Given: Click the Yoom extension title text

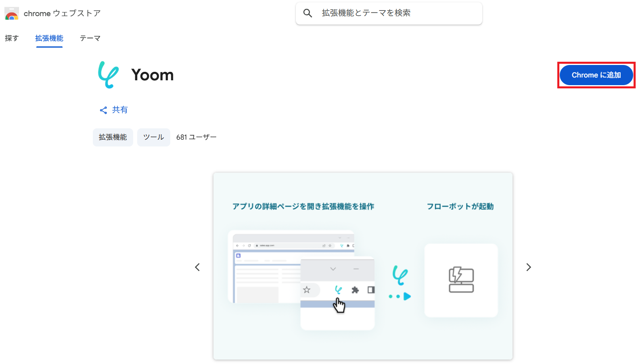Looking at the screenshot, I should 153,75.
